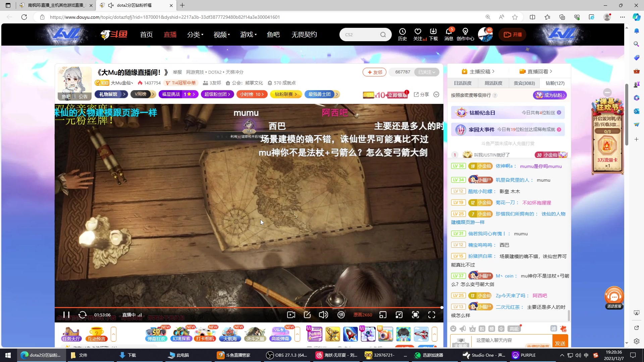Screen dimensions: 644x362
Task: Enable the small-window mode icon in player
Action: [x=383, y=315]
